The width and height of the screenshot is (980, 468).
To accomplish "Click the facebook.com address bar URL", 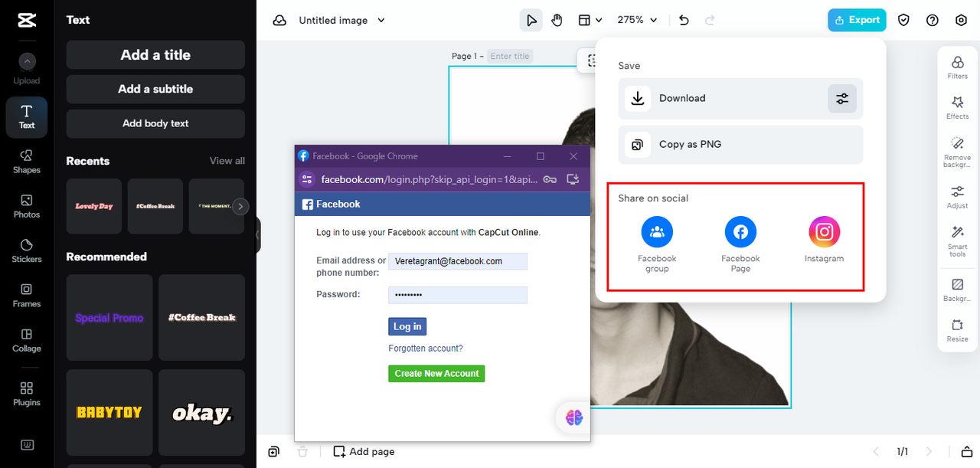I will pyautogui.click(x=430, y=179).
